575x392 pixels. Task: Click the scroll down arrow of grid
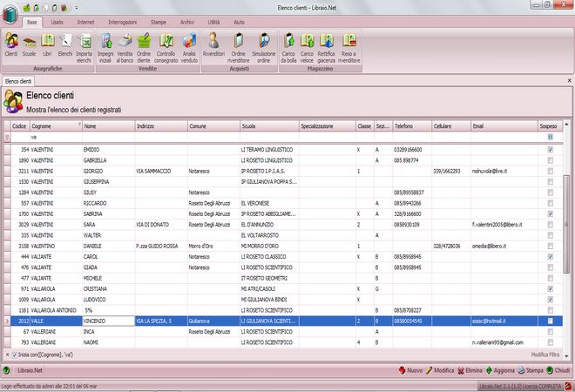[566, 355]
